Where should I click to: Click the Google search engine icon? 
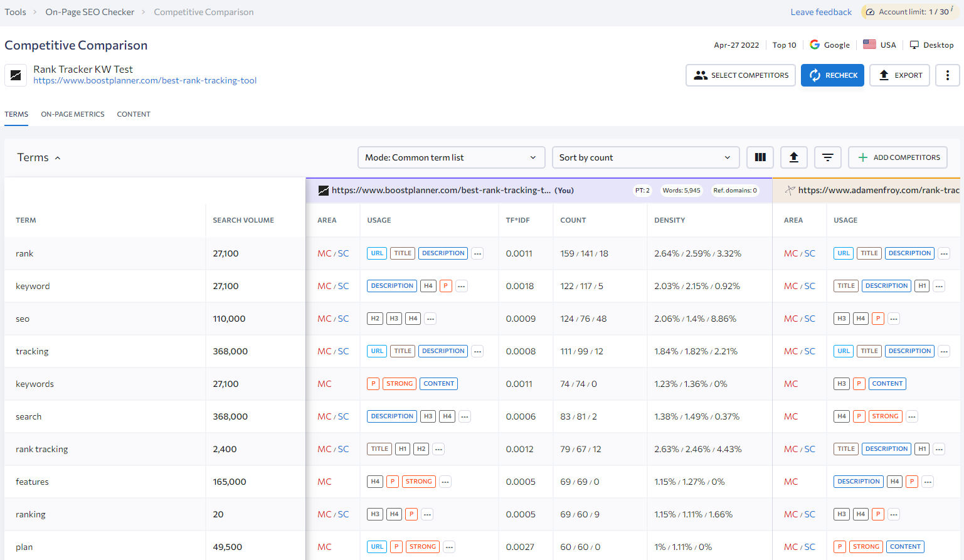click(815, 45)
